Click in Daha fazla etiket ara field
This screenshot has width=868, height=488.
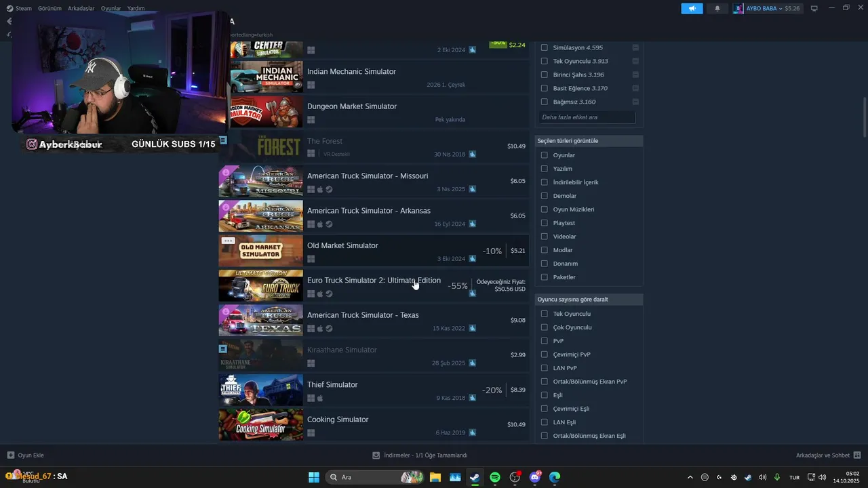click(x=587, y=117)
